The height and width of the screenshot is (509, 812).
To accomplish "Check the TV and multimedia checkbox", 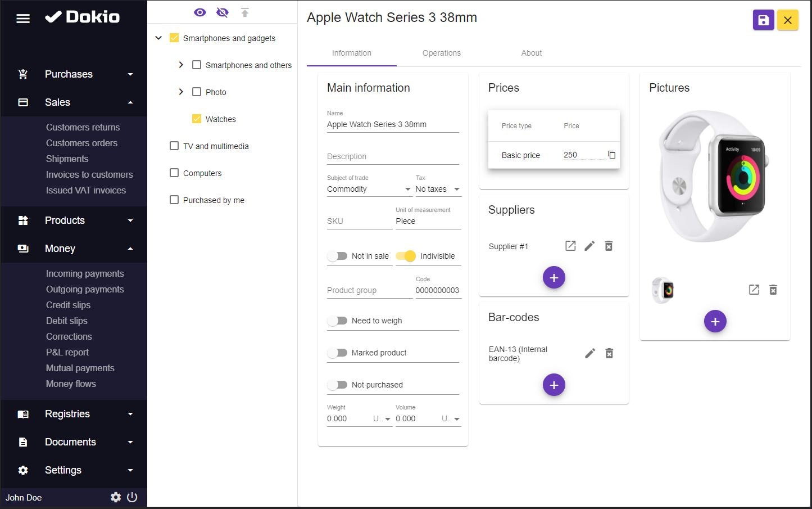I will tap(174, 146).
